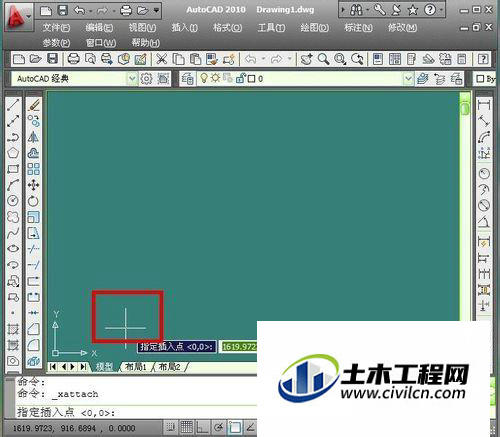The height and width of the screenshot is (437, 500).
Task: Select the Trim tool
Action: [33, 249]
